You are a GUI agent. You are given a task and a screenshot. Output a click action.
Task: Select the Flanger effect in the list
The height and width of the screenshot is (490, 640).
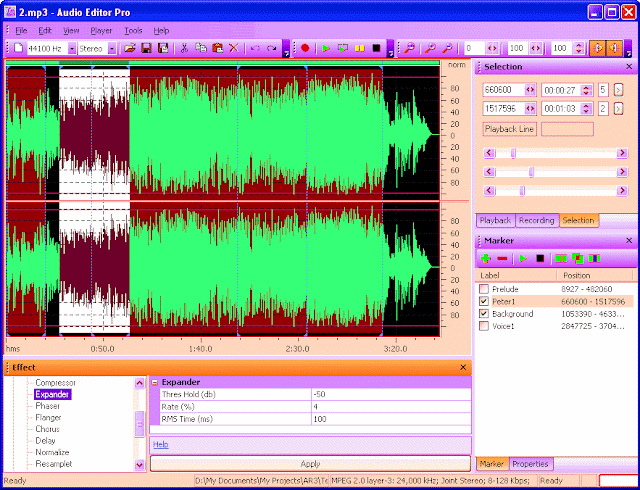click(47, 418)
